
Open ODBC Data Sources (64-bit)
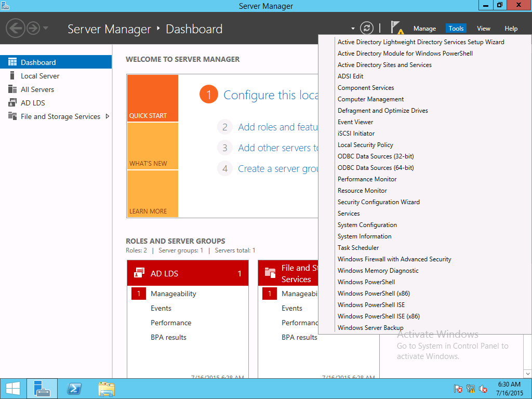click(376, 168)
